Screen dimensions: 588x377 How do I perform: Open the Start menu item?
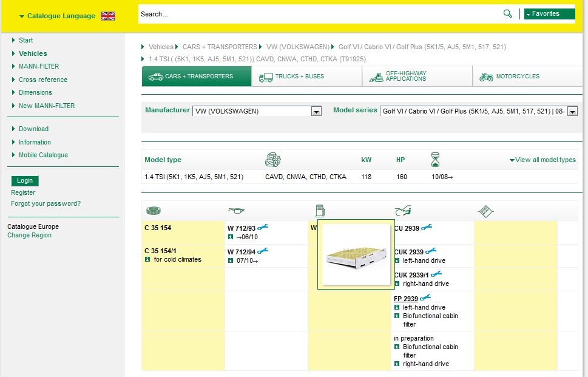tap(25, 40)
